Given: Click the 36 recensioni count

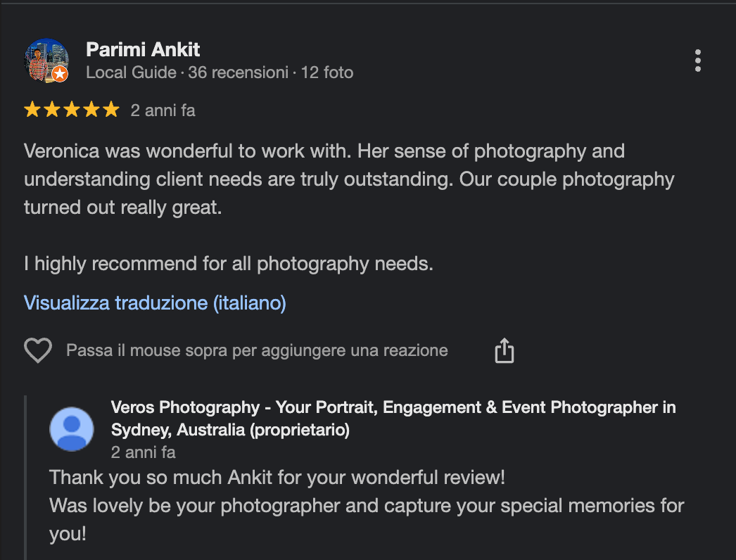Looking at the screenshot, I should tap(238, 72).
